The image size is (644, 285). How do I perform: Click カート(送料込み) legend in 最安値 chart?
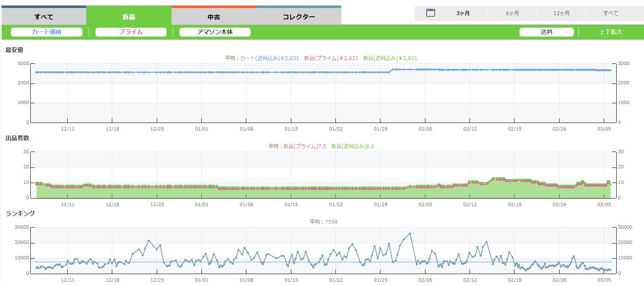pyautogui.click(x=269, y=58)
